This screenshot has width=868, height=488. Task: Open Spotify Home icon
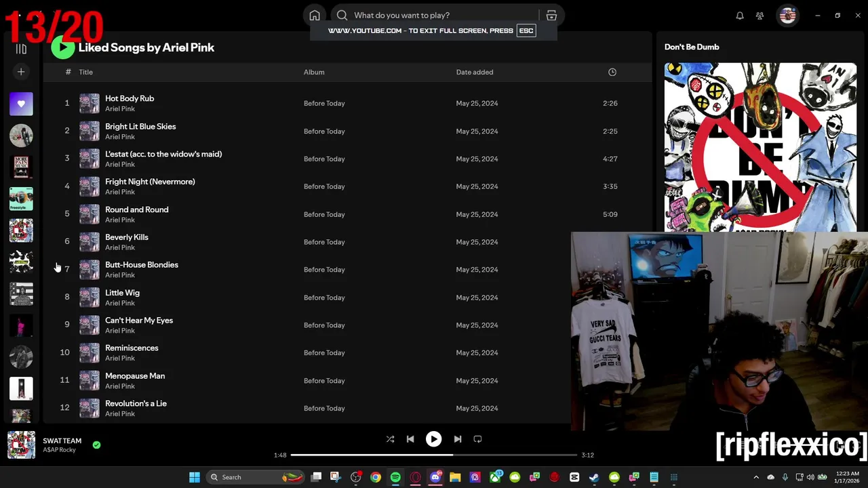pyautogui.click(x=315, y=15)
